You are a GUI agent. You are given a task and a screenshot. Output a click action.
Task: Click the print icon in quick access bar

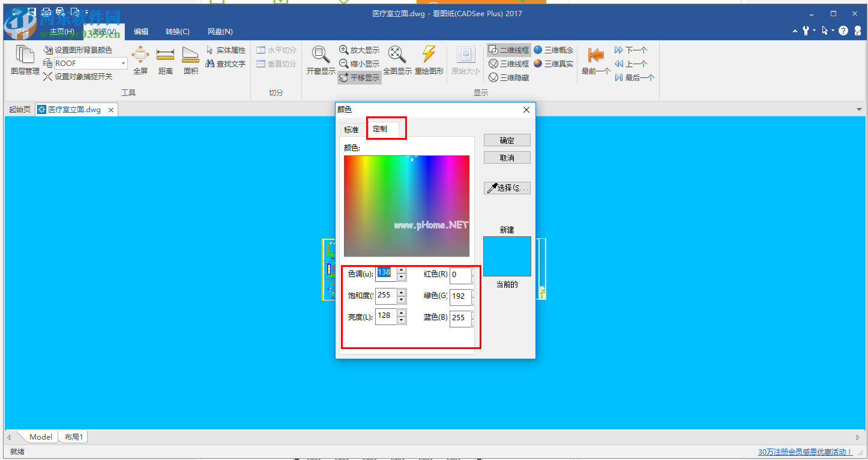click(46, 11)
